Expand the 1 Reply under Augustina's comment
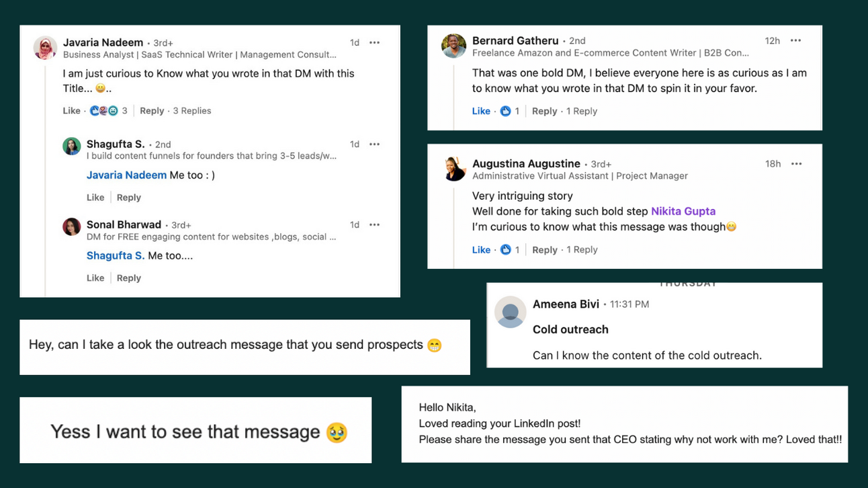The height and width of the screenshot is (488, 868). click(582, 249)
